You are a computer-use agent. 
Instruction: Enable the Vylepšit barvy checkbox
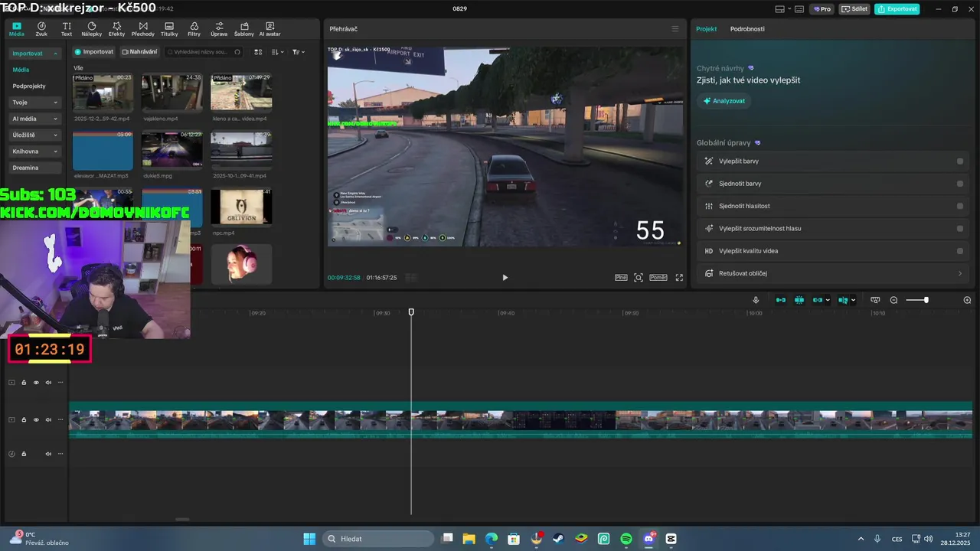(x=960, y=161)
